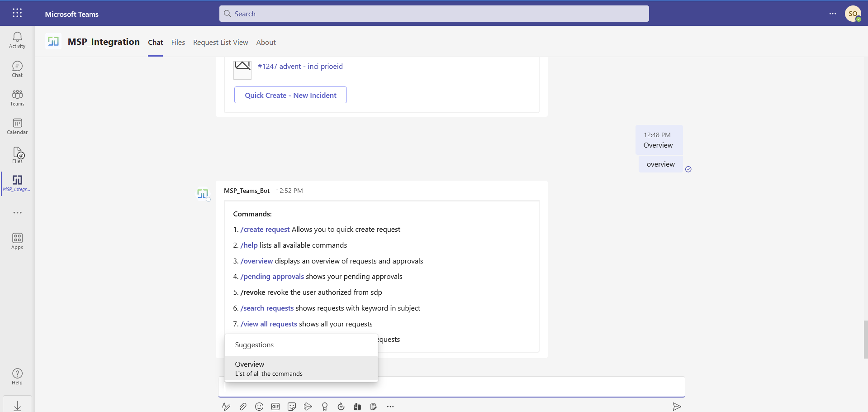Click Quick Create - New Incident button
Image resolution: width=868 pixels, height=412 pixels.
click(290, 95)
